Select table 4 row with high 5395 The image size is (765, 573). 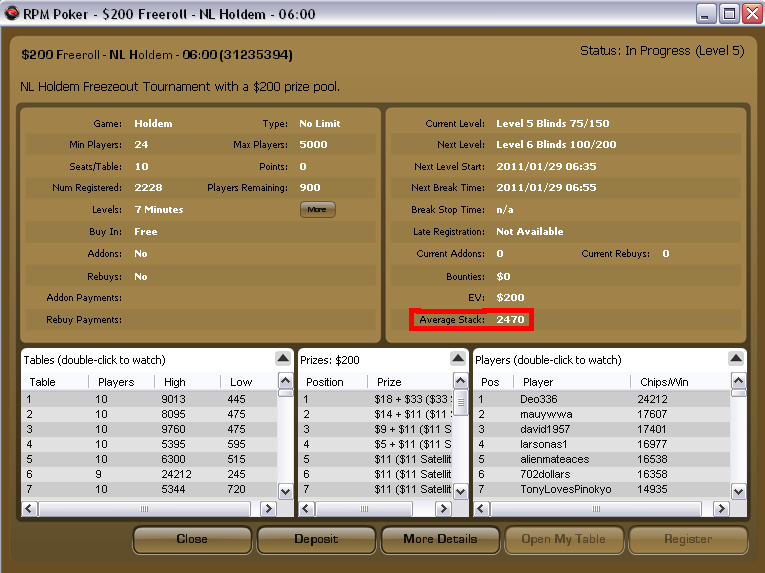[x=149, y=444]
